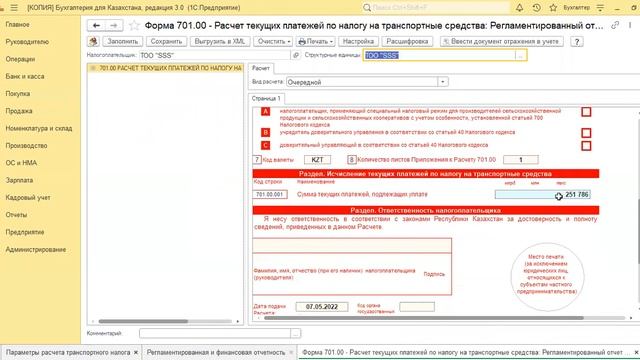This screenshot has width=640, height=360.
Task: Open Операции section in sidebar
Action: pos(20,59)
